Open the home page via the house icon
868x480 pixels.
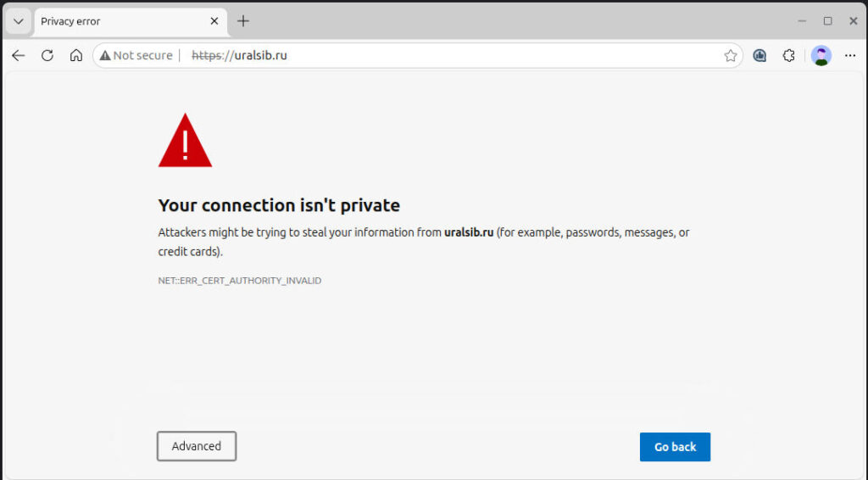pos(76,55)
